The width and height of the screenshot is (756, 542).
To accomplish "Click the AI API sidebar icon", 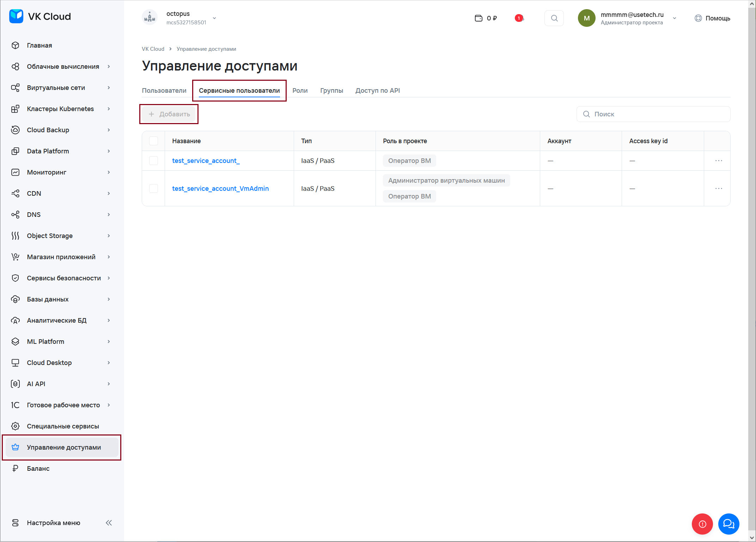I will click(15, 384).
